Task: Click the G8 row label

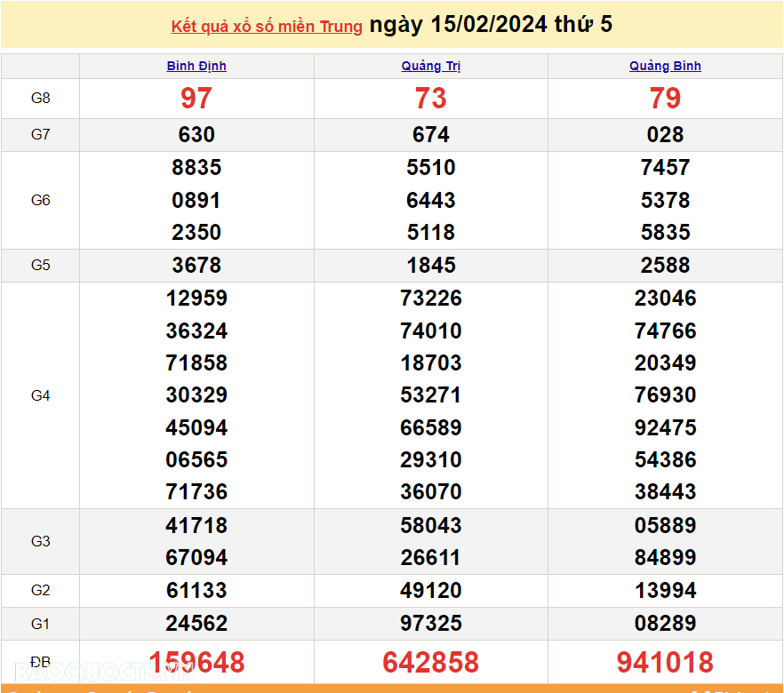Action: pyautogui.click(x=41, y=99)
